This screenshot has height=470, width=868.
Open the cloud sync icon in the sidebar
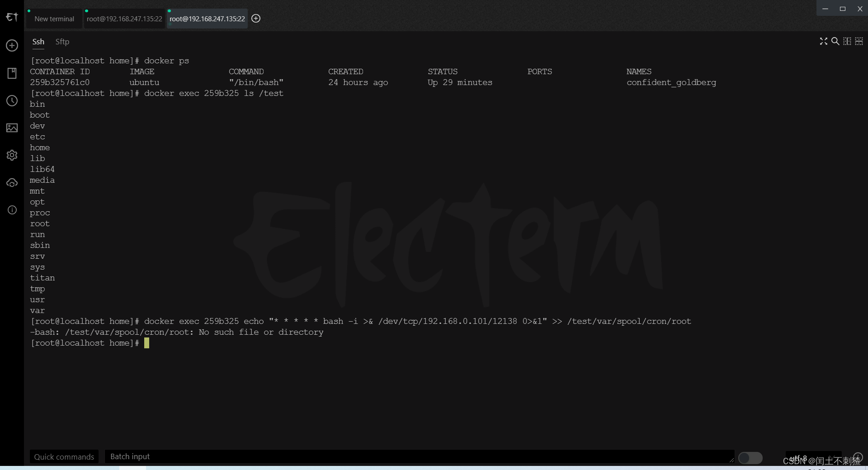[x=12, y=183]
